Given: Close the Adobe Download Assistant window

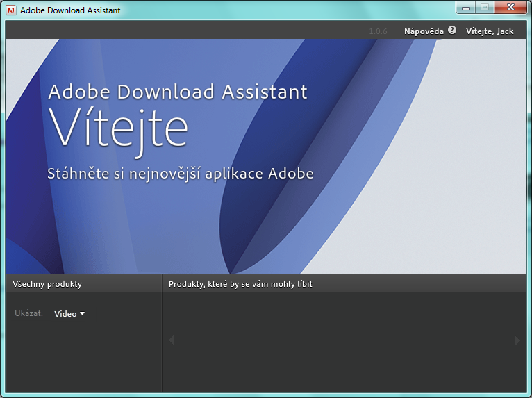Looking at the screenshot, I should (x=510, y=8).
